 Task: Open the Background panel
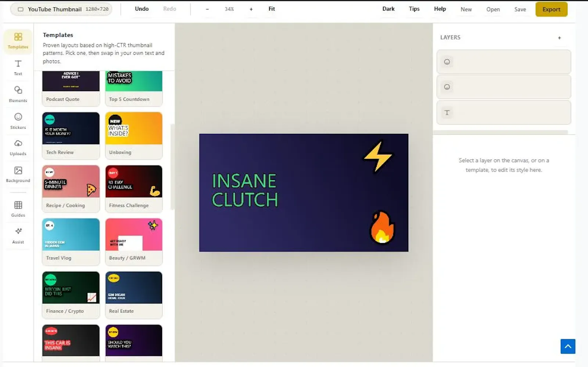click(18, 174)
